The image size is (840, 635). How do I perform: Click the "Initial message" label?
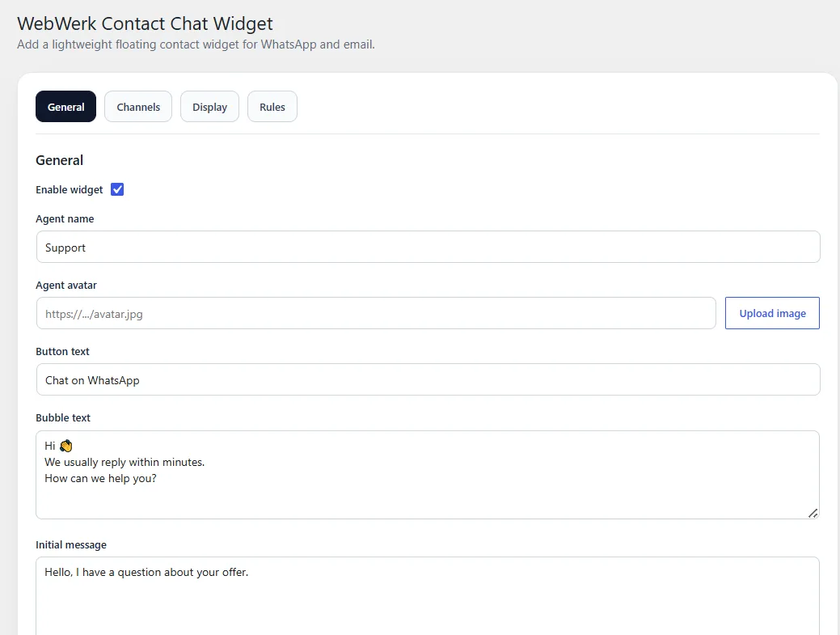71,544
